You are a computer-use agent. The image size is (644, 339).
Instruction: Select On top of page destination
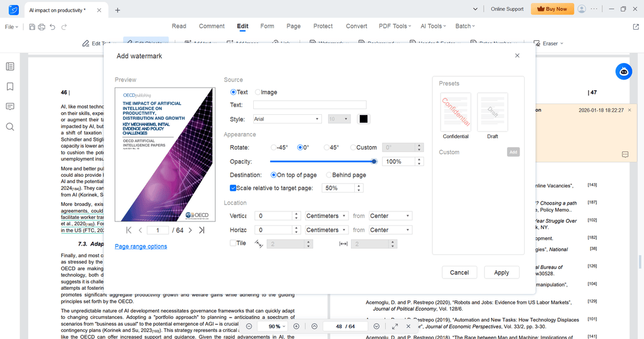pyautogui.click(x=273, y=175)
